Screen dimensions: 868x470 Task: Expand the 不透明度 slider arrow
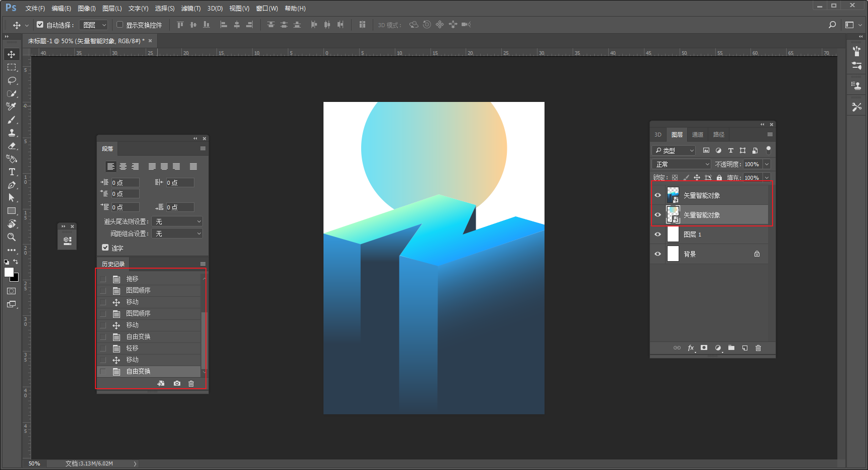(x=767, y=164)
